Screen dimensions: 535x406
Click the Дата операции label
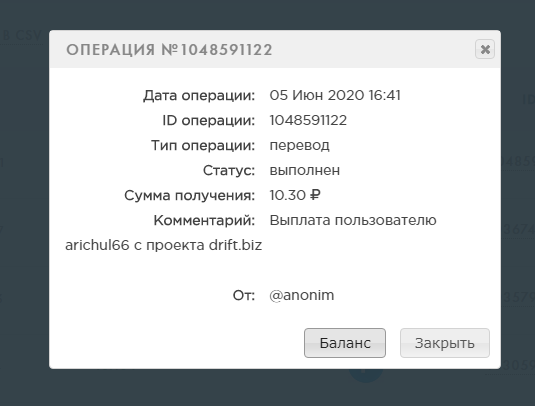199,96
